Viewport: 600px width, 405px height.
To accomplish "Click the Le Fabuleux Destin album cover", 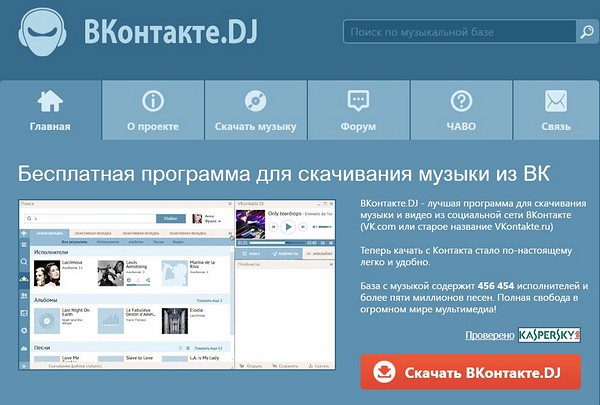I will pyautogui.click(x=111, y=321).
